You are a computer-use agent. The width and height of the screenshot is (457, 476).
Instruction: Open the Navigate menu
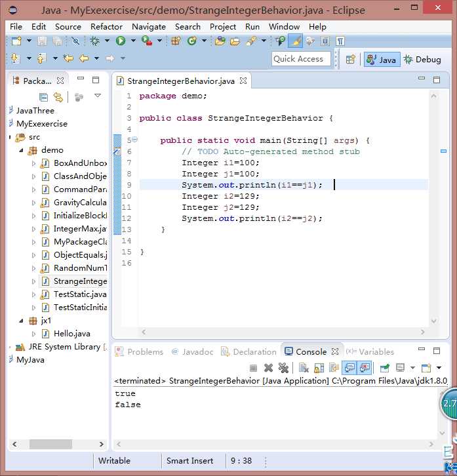(x=149, y=27)
